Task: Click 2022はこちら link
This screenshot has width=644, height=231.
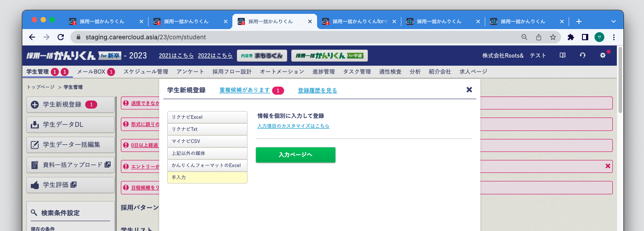Action: (x=215, y=55)
